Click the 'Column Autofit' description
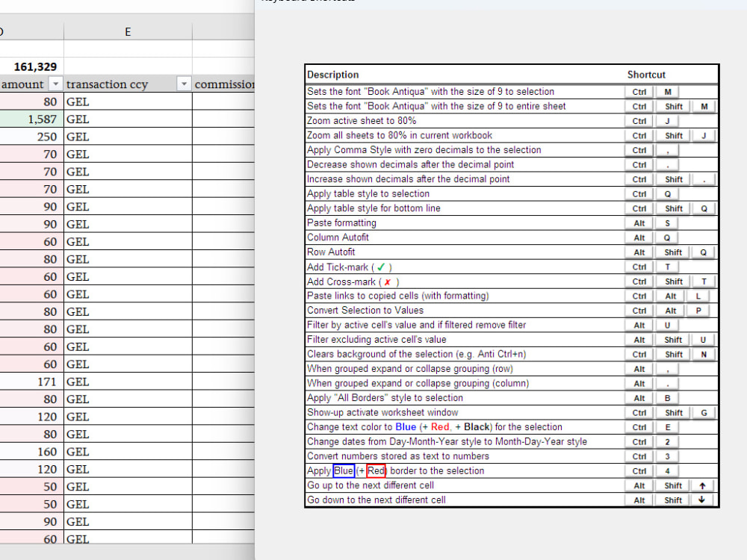Image resolution: width=747 pixels, height=560 pixels. pos(338,237)
